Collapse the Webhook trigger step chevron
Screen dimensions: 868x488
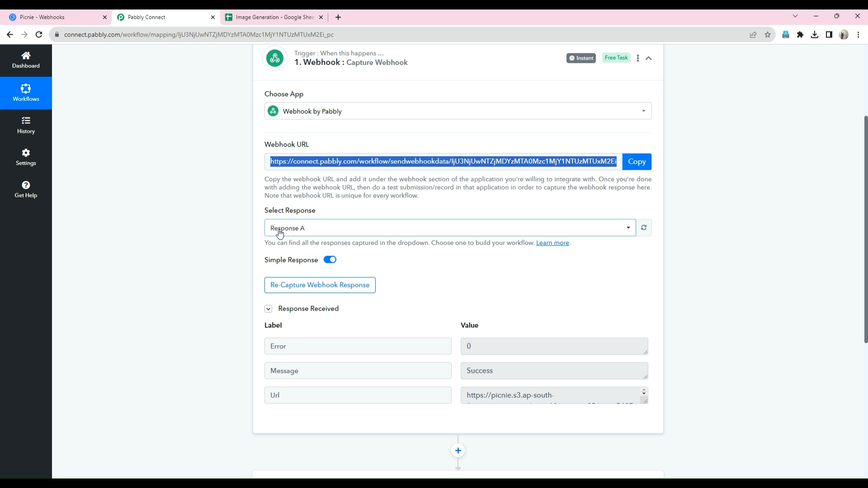[x=649, y=58]
